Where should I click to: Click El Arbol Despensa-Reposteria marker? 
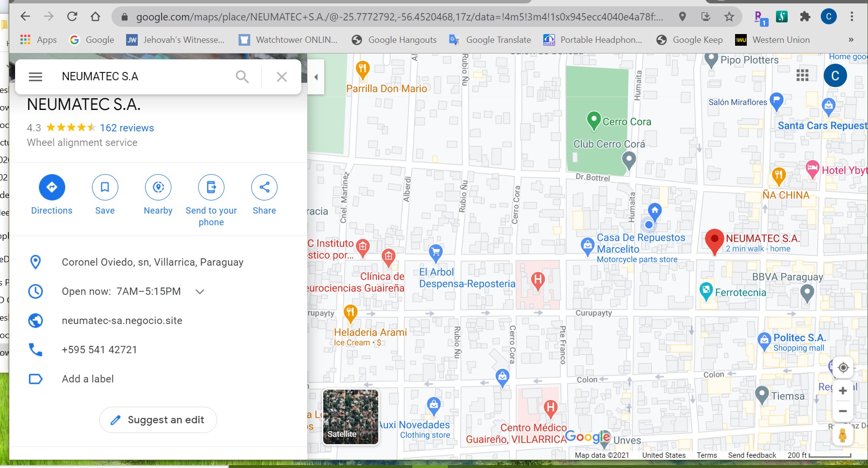point(436,253)
